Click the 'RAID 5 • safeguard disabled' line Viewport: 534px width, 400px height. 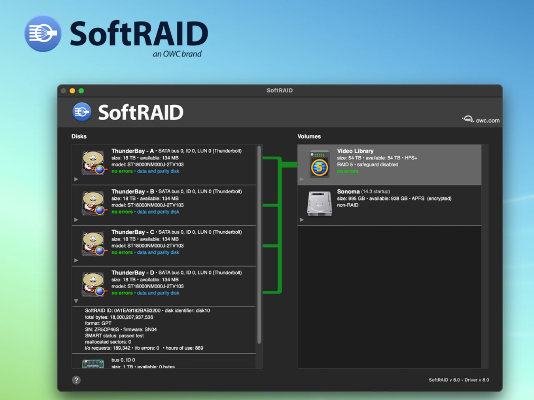367,164
